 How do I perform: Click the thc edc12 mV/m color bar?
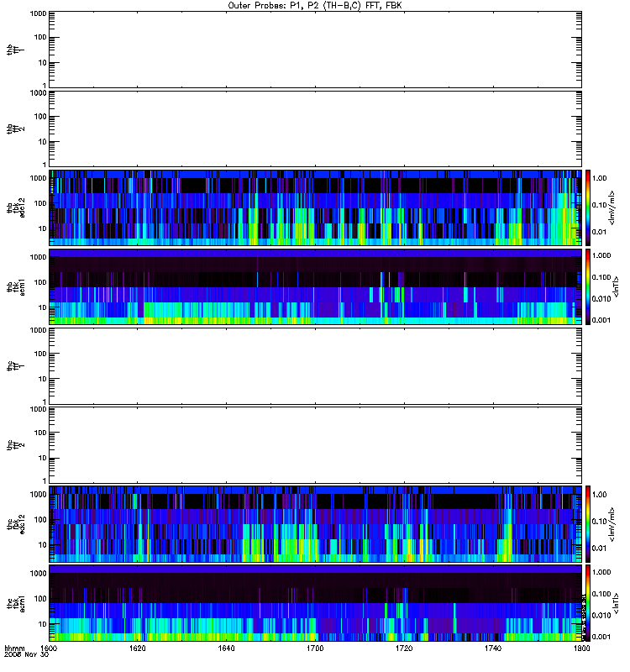point(588,524)
